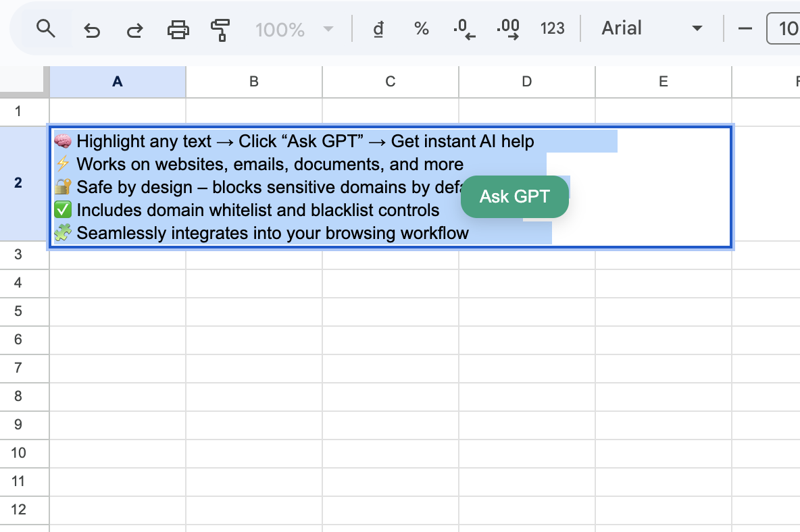
Task: Click the select-all corner box
Action: 24,81
